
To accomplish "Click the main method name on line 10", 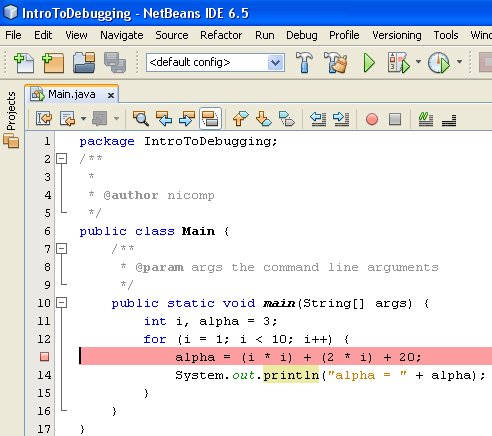I will (x=279, y=303).
